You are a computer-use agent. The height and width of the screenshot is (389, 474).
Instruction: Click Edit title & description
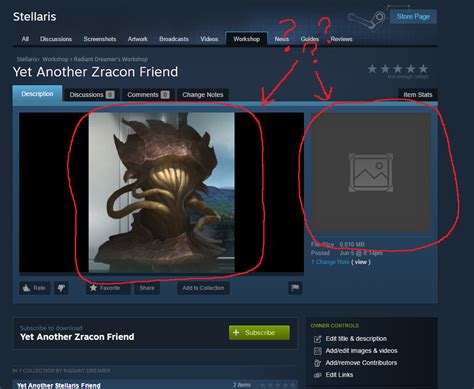point(356,339)
